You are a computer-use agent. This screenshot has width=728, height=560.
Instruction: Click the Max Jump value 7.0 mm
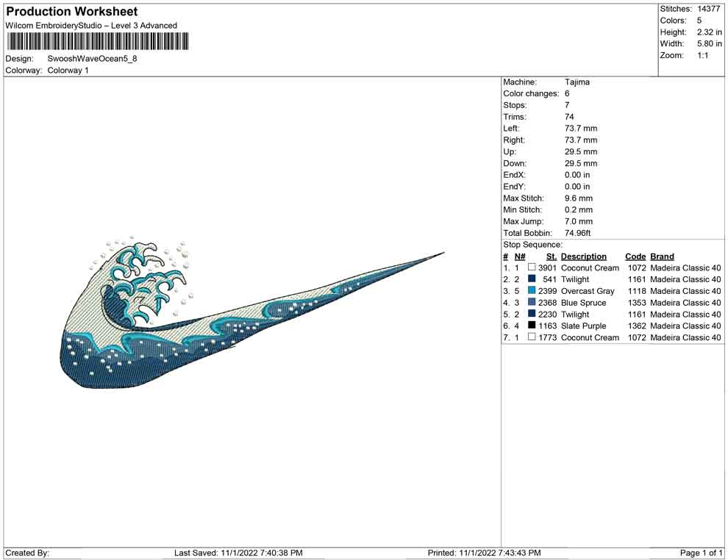pyautogui.click(x=577, y=221)
